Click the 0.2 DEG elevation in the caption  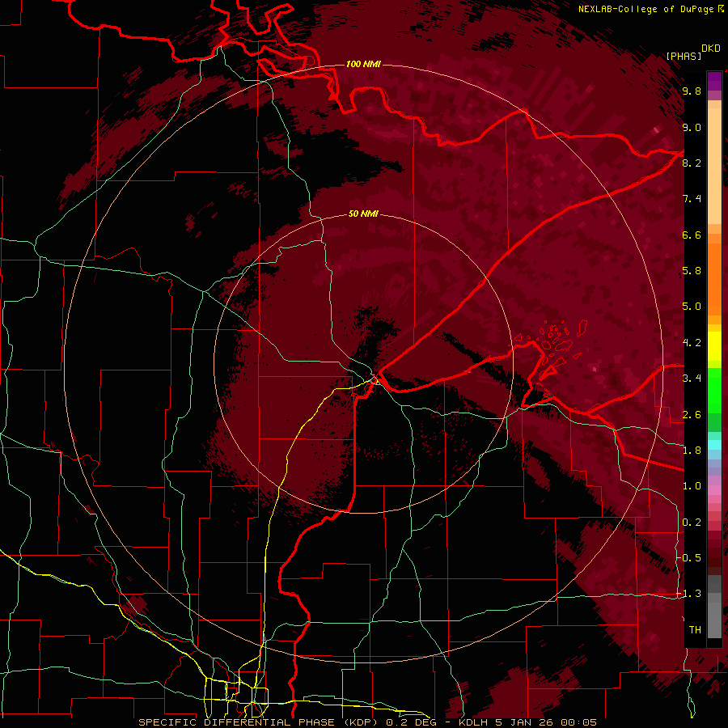point(412,722)
